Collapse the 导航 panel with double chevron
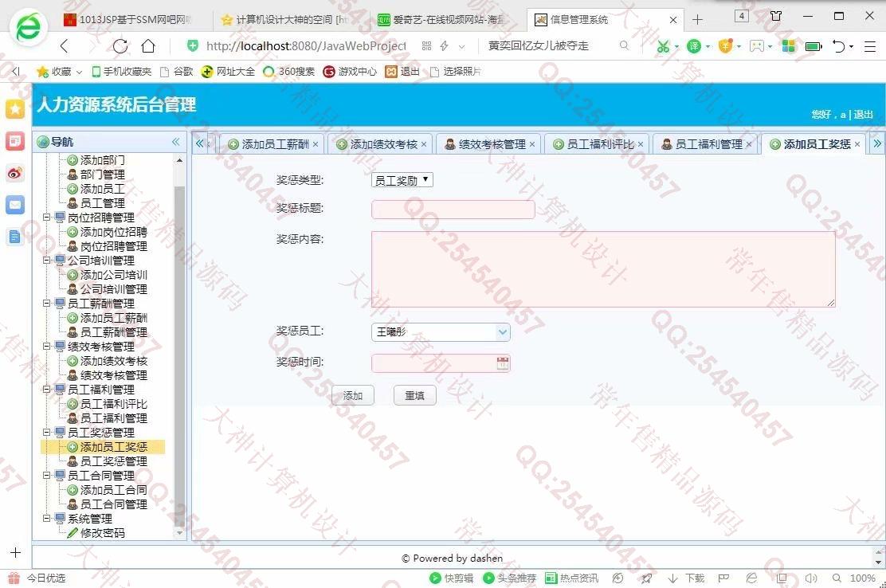Screen dimensions: 886x588 coord(176,142)
